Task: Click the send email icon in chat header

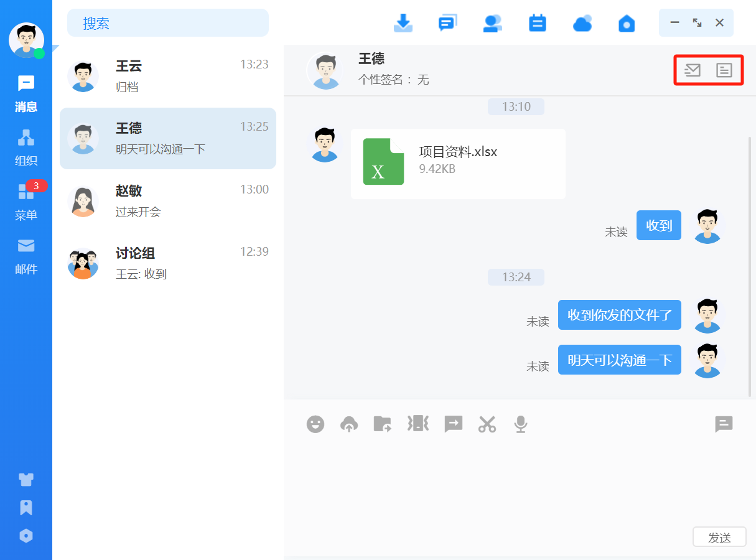Action: coord(692,70)
